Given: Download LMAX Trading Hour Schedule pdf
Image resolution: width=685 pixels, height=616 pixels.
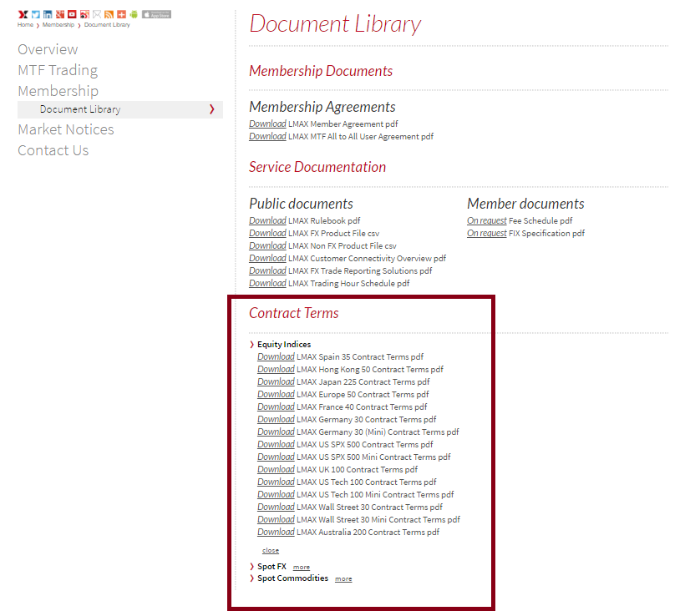Looking at the screenshot, I should [x=267, y=283].
